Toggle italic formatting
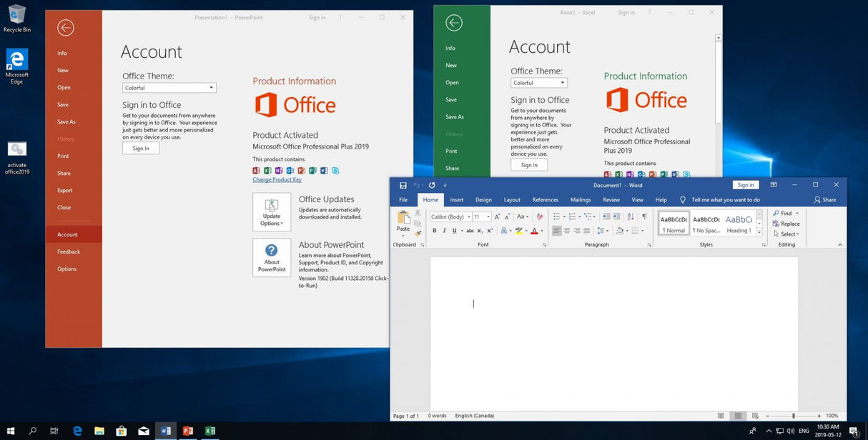The height and width of the screenshot is (440, 868). point(444,230)
